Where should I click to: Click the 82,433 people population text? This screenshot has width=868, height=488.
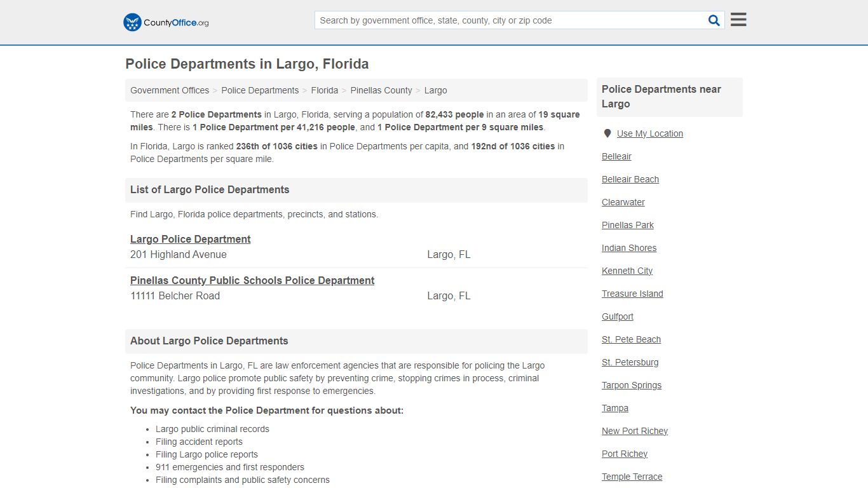click(x=455, y=114)
